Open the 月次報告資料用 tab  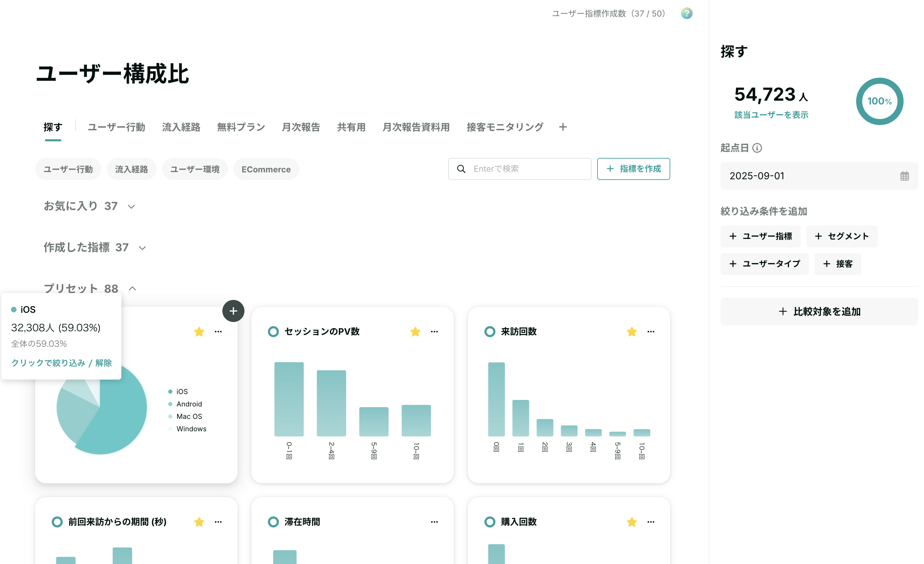[x=416, y=127]
